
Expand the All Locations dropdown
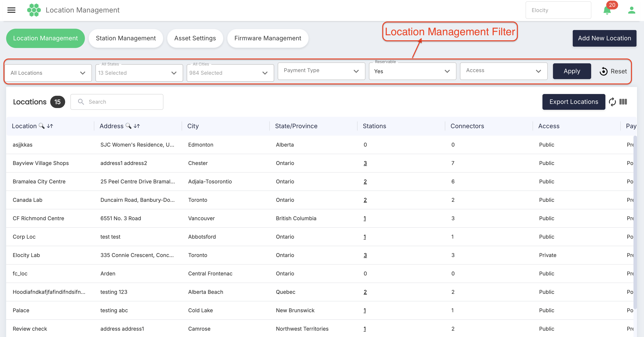48,73
